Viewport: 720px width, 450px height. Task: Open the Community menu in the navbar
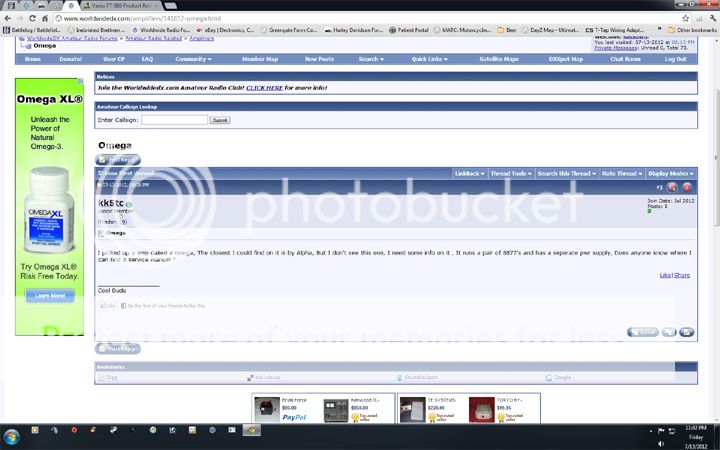coord(192,59)
